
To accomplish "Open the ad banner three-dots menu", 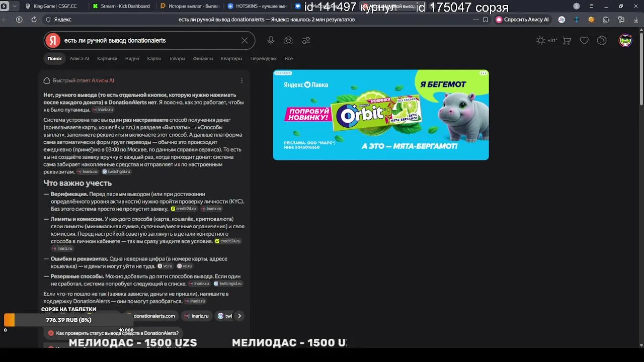I will coord(484,73).
